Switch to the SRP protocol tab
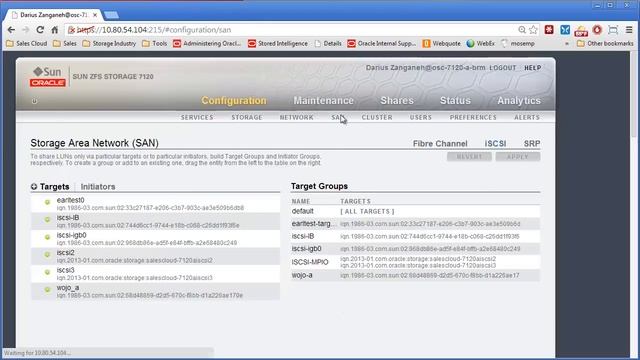The width and height of the screenshot is (640, 360). point(532,144)
